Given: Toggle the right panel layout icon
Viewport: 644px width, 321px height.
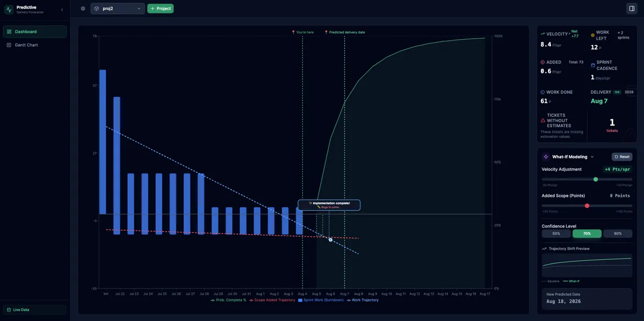Looking at the screenshot, I should [x=631, y=9].
